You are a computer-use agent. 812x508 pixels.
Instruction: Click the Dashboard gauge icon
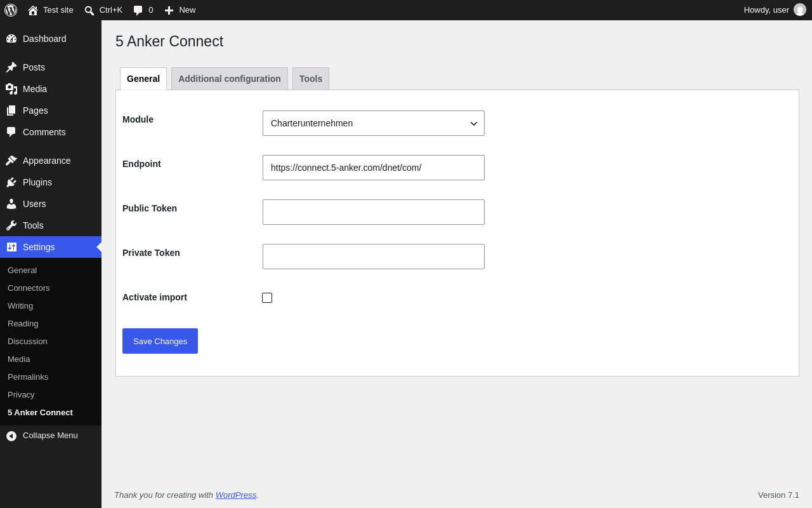(x=11, y=39)
